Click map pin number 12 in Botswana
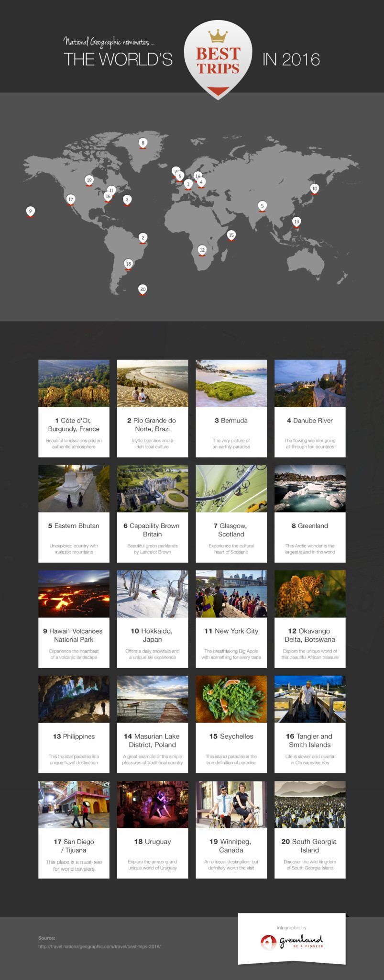384x980 pixels. (x=202, y=250)
